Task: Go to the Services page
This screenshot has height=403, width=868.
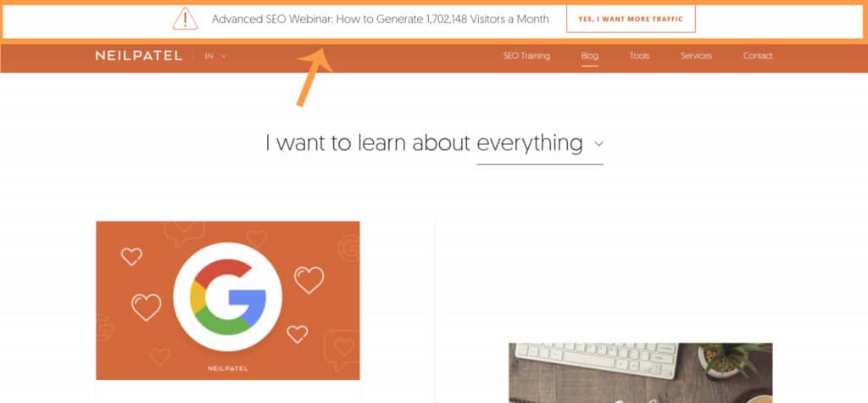Action: point(696,56)
